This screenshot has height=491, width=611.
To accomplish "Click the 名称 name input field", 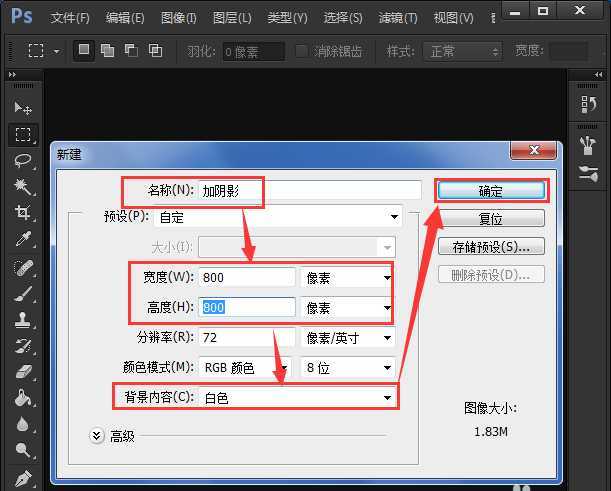I will pyautogui.click(x=310, y=190).
